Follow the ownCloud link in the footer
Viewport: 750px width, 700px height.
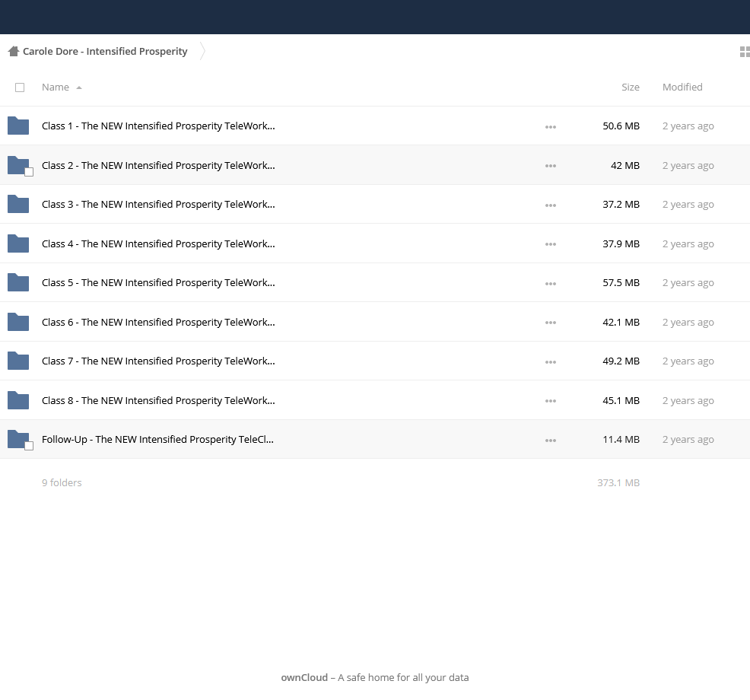(304, 677)
